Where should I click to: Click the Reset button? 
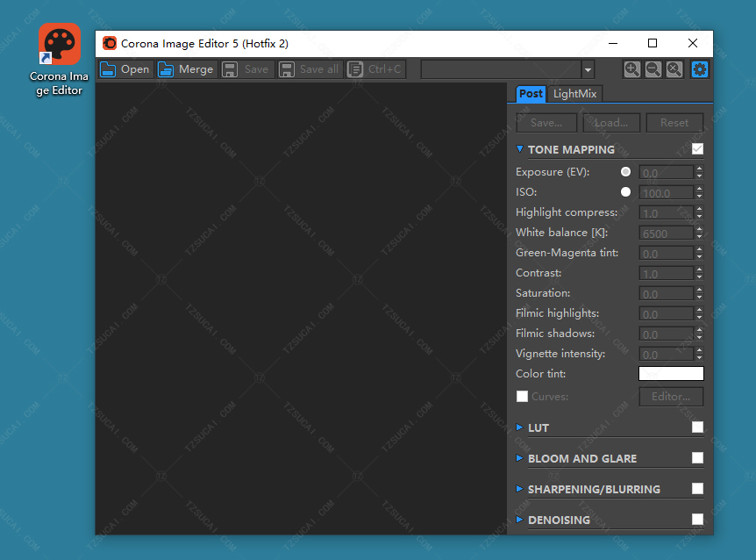[x=674, y=123]
